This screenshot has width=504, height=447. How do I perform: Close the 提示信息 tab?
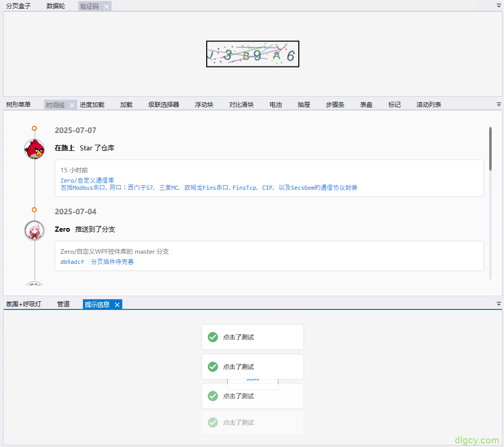(x=117, y=305)
